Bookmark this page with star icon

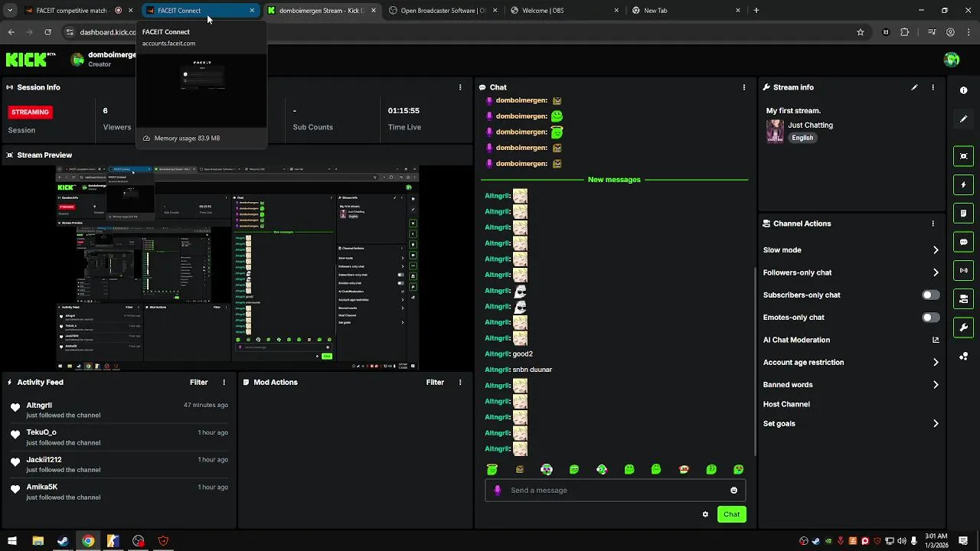[x=861, y=32]
